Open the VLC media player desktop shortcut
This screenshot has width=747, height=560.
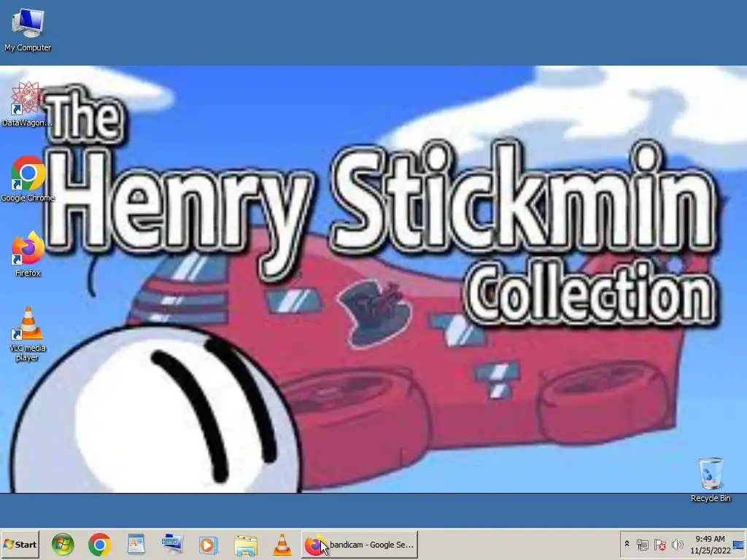coord(28,334)
